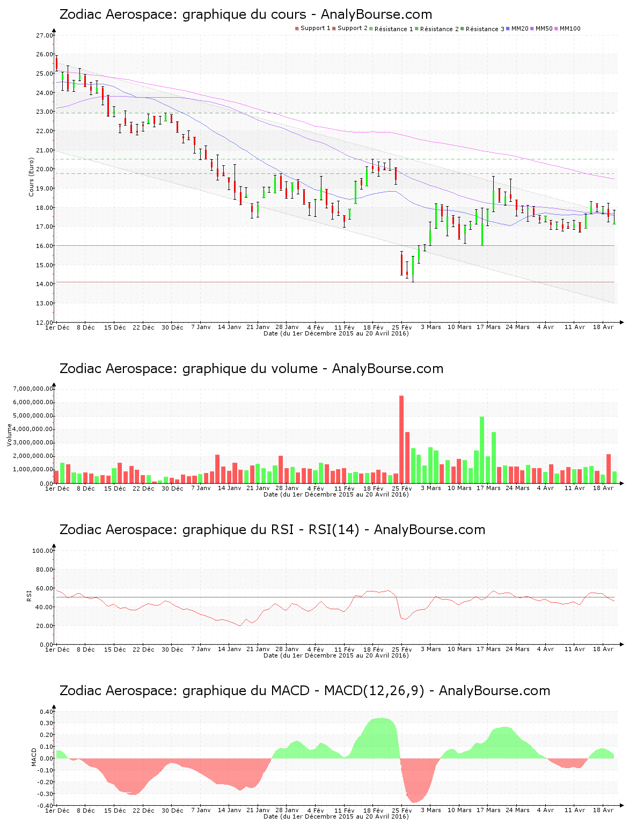Click the '7,000,000.00' volume axis value

pos(32,389)
